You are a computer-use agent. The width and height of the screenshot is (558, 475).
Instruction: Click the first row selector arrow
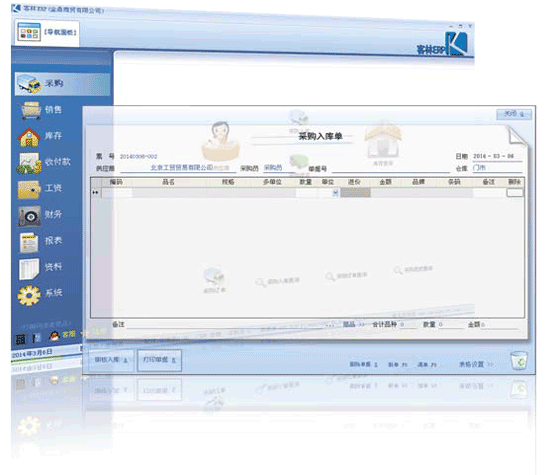95,192
